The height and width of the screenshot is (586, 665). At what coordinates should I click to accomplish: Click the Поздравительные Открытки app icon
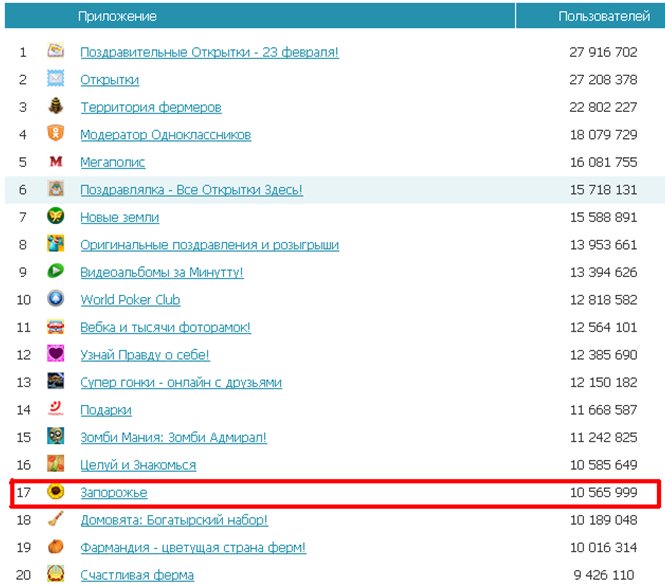[56, 51]
